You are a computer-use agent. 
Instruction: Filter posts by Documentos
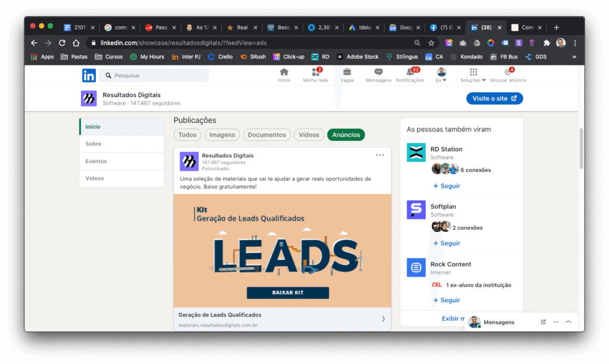pos(266,135)
